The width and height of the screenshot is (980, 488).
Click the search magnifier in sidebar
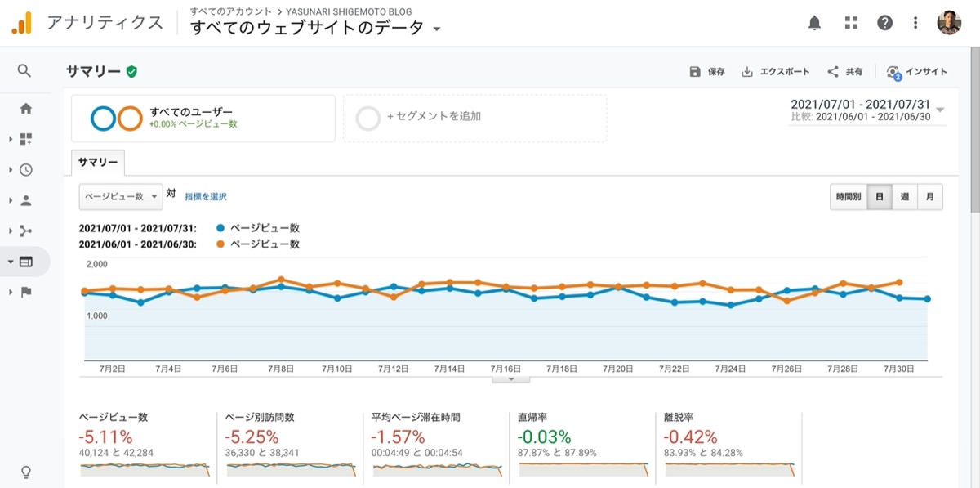click(x=24, y=71)
